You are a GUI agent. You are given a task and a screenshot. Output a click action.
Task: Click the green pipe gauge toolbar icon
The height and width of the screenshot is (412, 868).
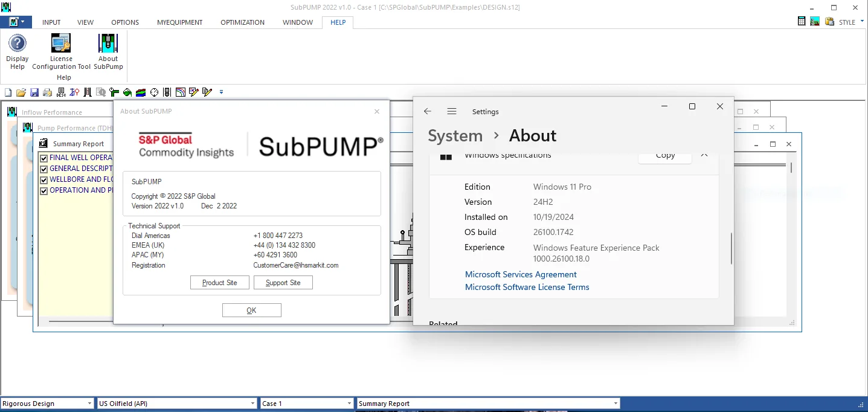(x=114, y=92)
